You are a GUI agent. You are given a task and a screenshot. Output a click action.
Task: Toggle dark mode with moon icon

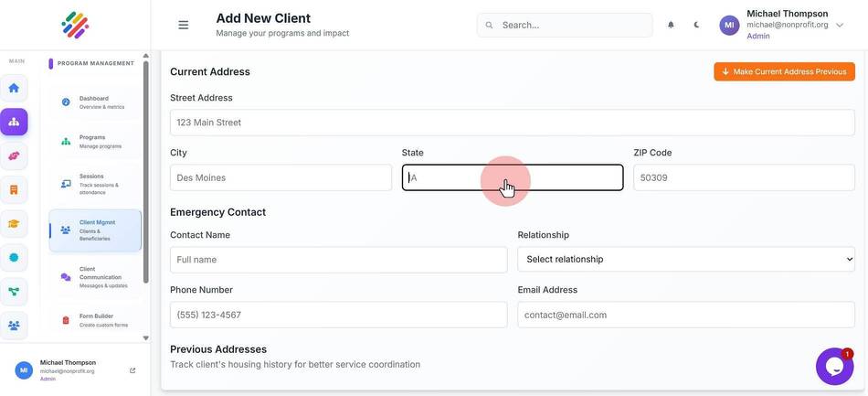696,25
